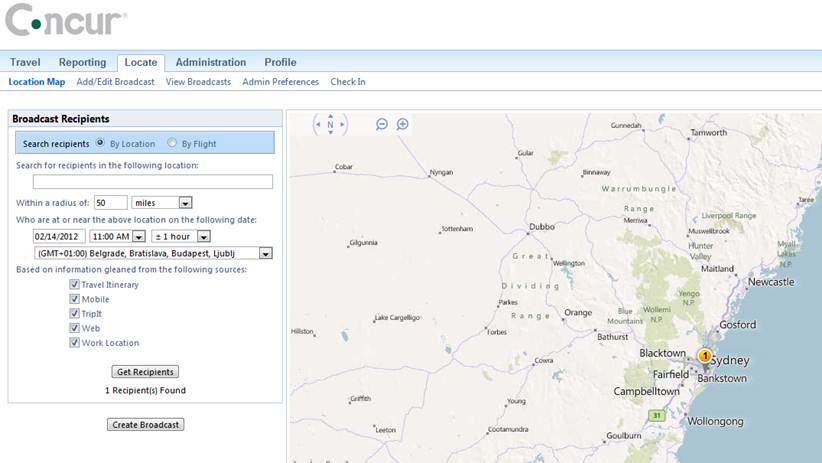Click the Maitland label on the map
The height and width of the screenshot is (463, 822).
pyautogui.click(x=718, y=269)
